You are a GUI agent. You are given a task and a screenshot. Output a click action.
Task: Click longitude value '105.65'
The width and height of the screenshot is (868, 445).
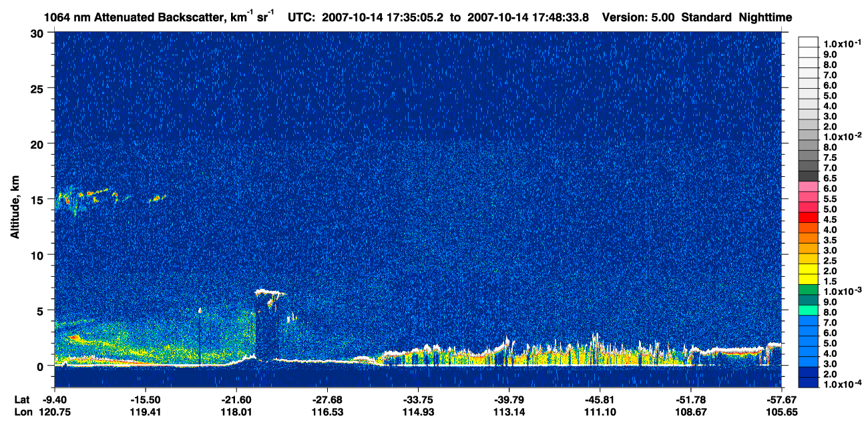click(781, 412)
